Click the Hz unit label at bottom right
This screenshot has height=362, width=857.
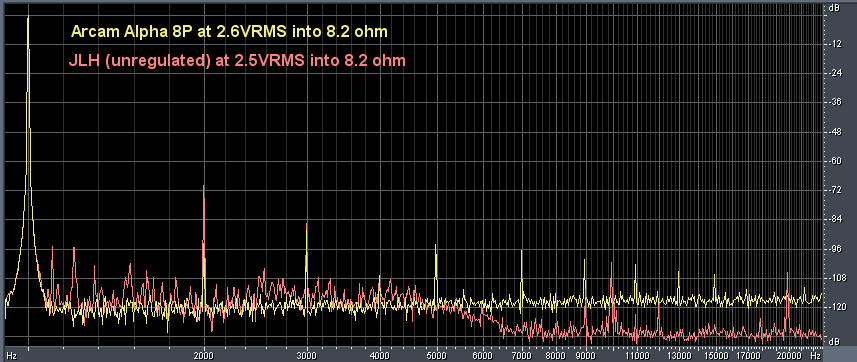point(815,355)
